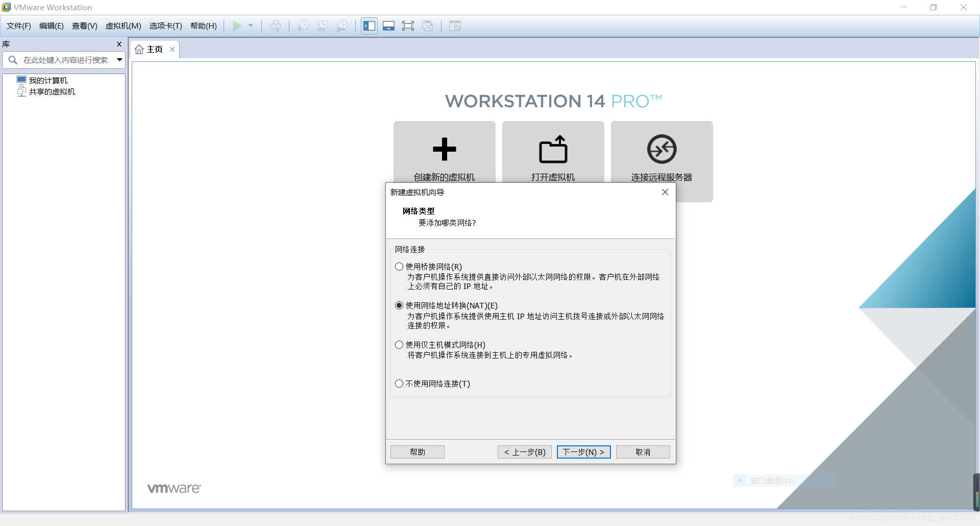Click the VMware Workstation title bar icon
The image size is (980, 526).
pos(6,7)
